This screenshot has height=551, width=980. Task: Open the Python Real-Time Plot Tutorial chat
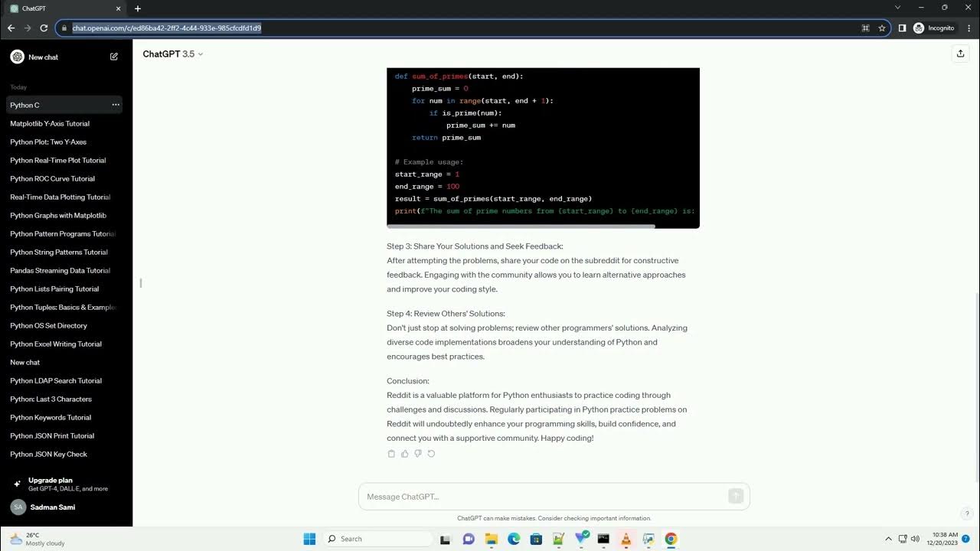coord(64,160)
